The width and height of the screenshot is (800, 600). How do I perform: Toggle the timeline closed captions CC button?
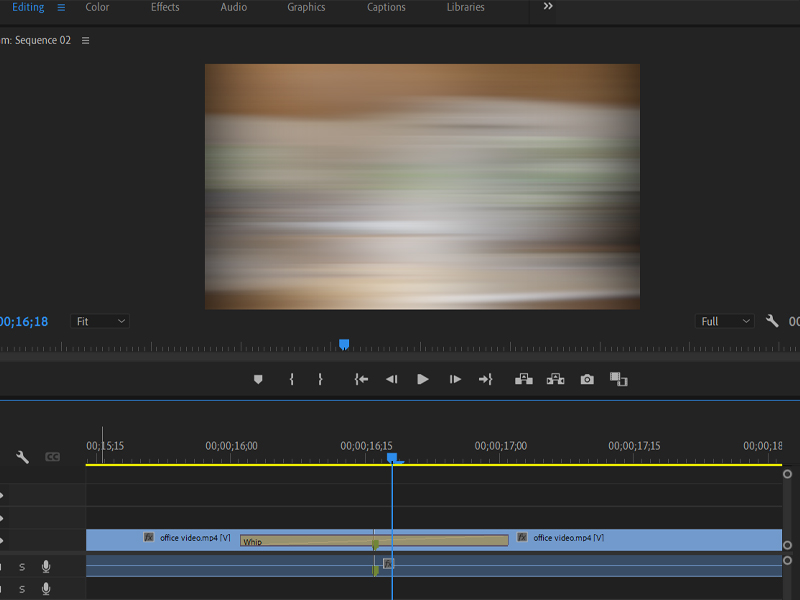tap(52, 457)
